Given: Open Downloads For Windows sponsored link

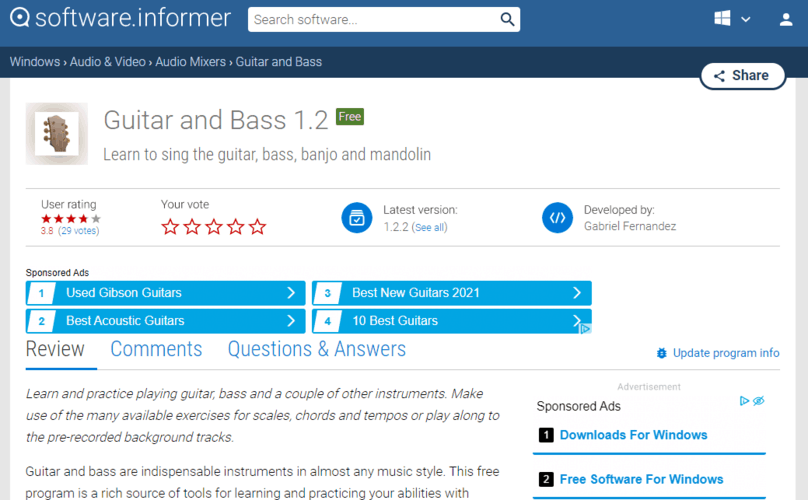Looking at the screenshot, I should point(633,435).
